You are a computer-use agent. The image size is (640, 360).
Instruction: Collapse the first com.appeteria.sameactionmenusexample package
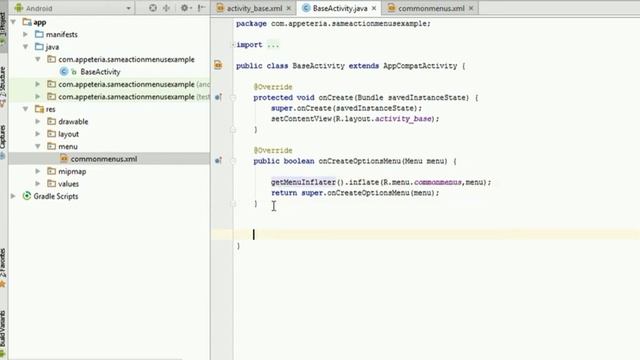coord(38,60)
